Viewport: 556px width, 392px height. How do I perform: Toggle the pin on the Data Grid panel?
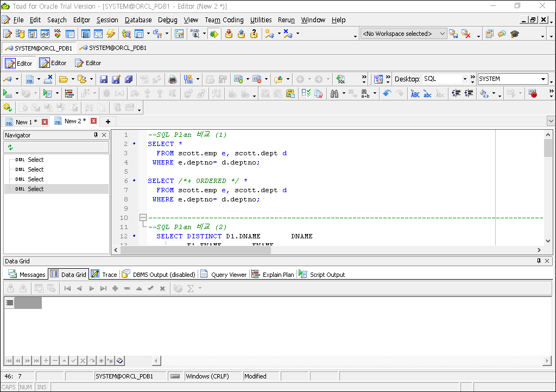point(538,261)
